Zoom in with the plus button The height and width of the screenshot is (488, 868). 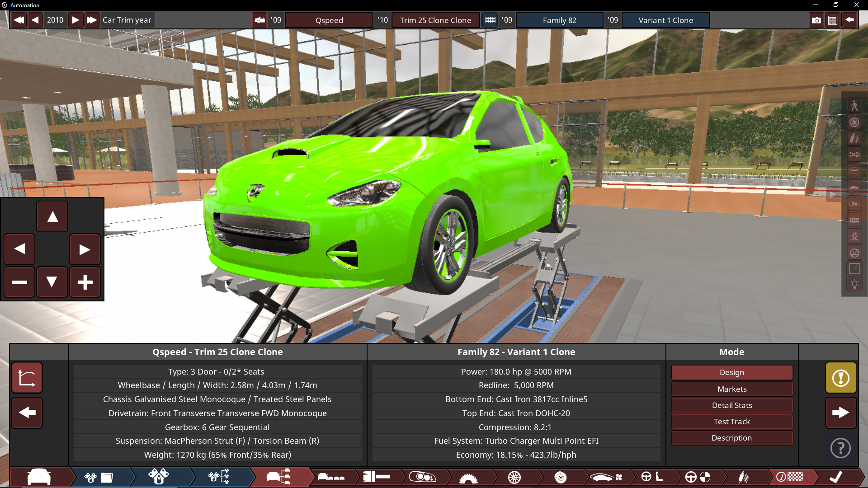coord(85,282)
